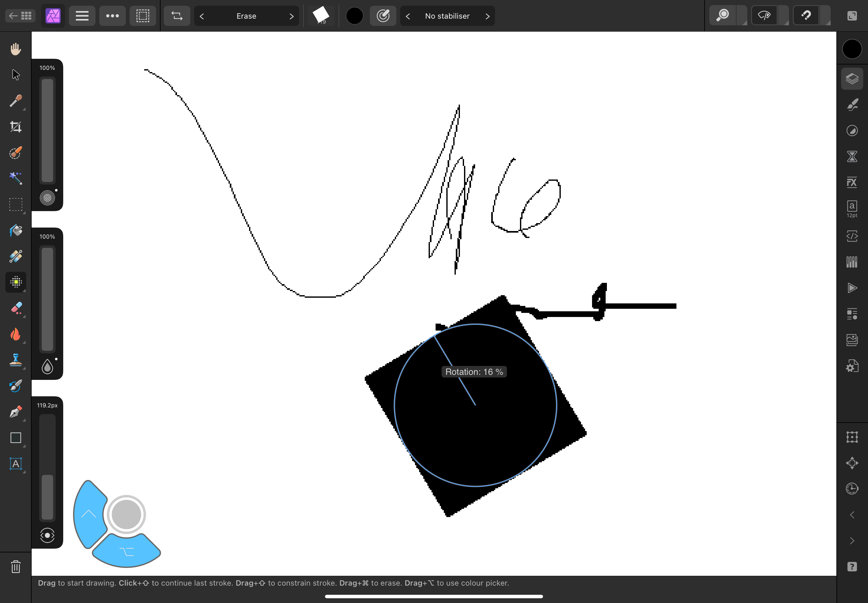Screen dimensions: 868x603
Task: Switch to the Photo persona
Action: point(53,16)
